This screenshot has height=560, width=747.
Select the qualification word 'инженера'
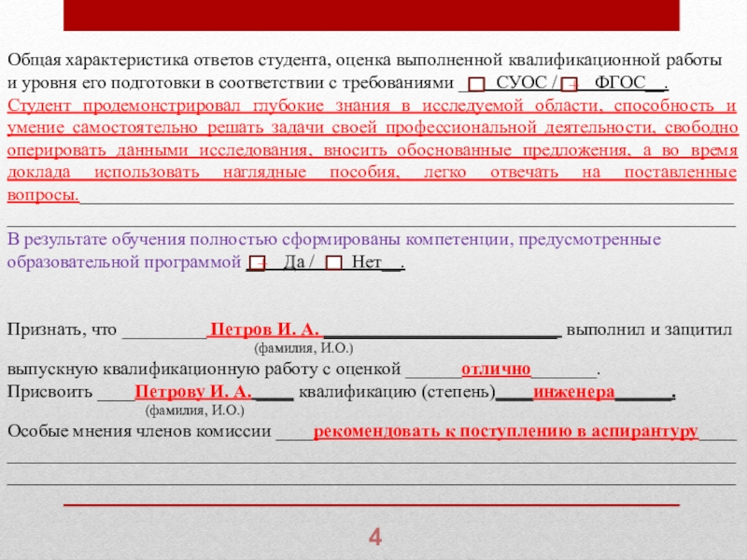pos(574,392)
